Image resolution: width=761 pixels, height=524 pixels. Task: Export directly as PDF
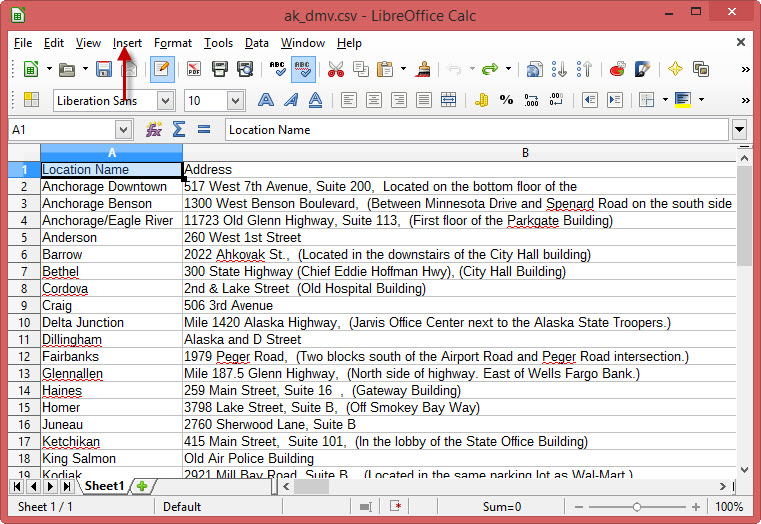click(194, 69)
